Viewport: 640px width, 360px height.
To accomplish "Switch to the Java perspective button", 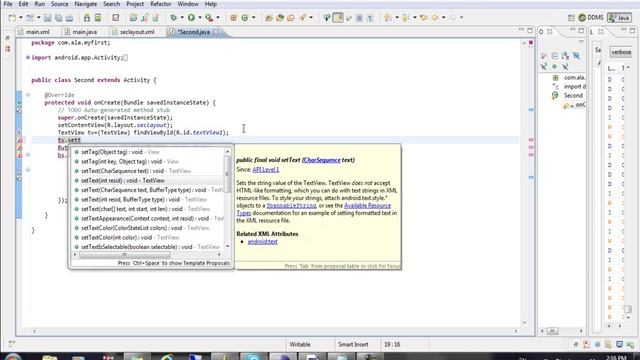I will [619, 18].
